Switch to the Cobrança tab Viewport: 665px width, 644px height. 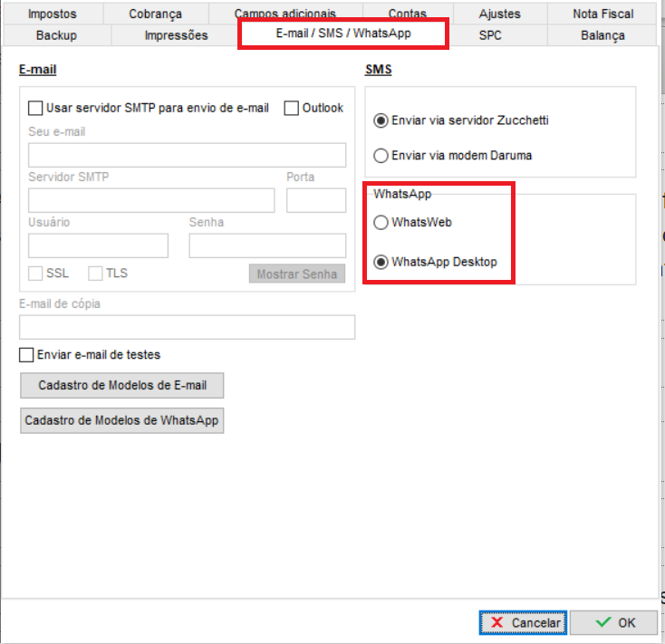click(x=155, y=14)
